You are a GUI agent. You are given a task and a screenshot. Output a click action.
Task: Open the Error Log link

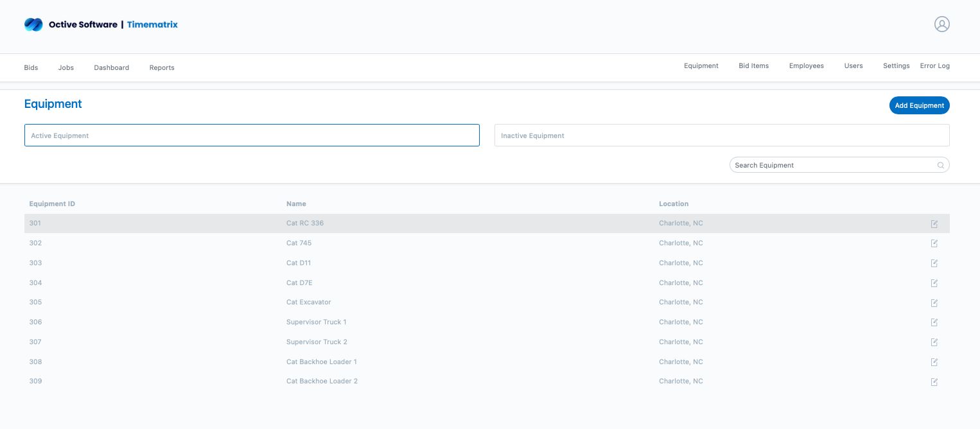tap(934, 66)
